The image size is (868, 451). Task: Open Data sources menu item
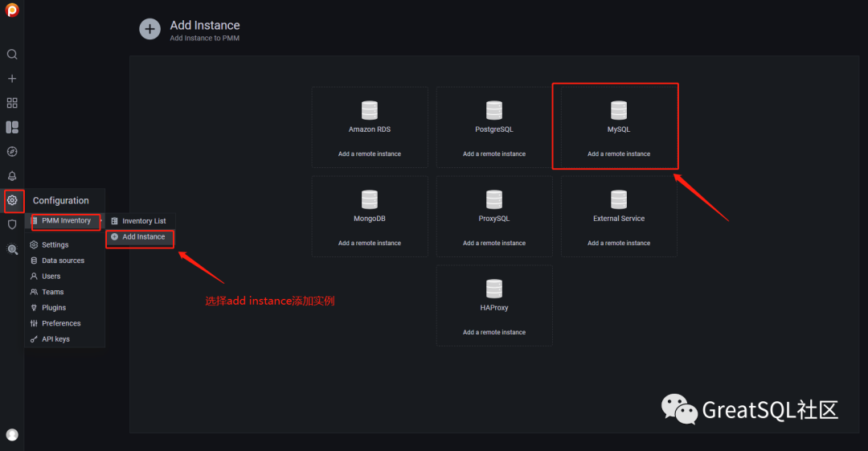(x=65, y=260)
